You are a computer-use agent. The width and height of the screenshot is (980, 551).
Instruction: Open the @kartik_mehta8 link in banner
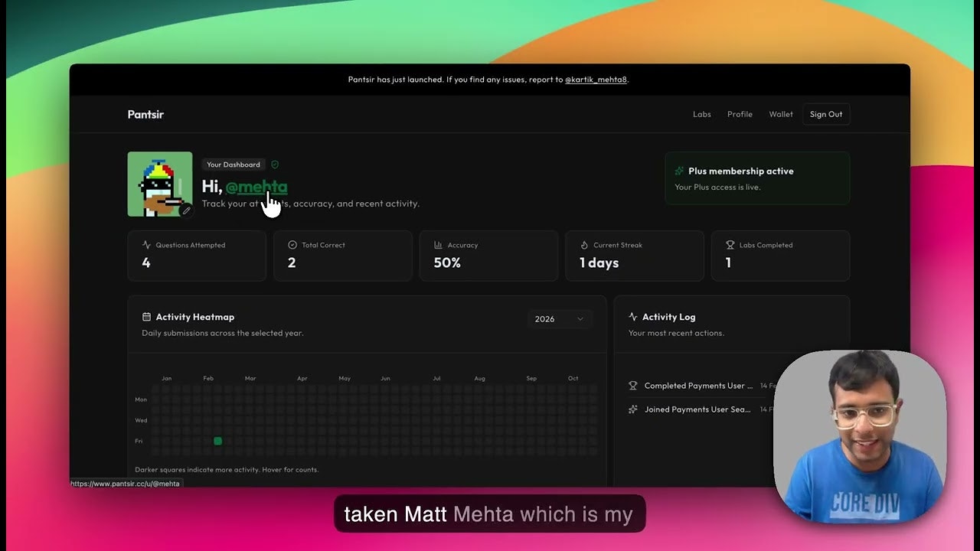point(596,80)
